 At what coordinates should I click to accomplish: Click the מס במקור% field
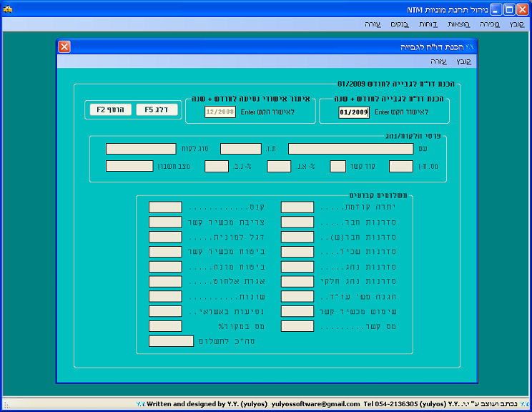click(166, 326)
